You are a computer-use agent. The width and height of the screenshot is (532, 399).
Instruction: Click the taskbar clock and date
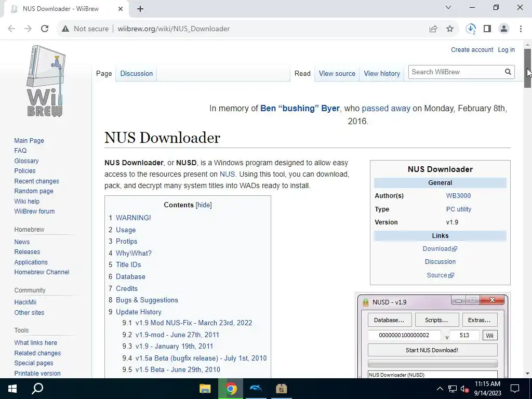(x=487, y=389)
